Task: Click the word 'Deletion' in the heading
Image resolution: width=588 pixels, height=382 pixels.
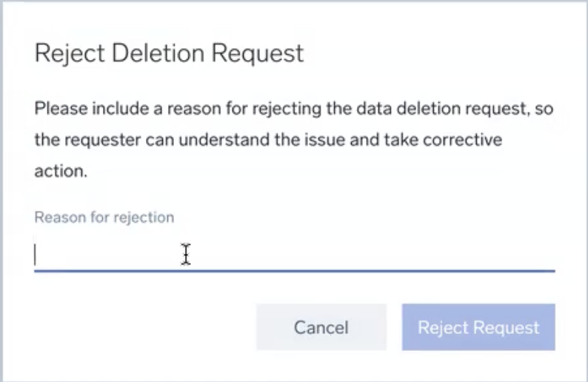Action: click(x=170, y=53)
